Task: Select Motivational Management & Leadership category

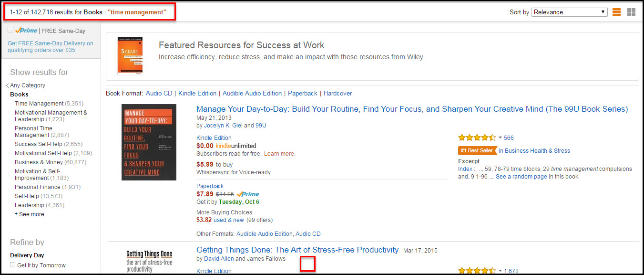Action: click(51, 116)
